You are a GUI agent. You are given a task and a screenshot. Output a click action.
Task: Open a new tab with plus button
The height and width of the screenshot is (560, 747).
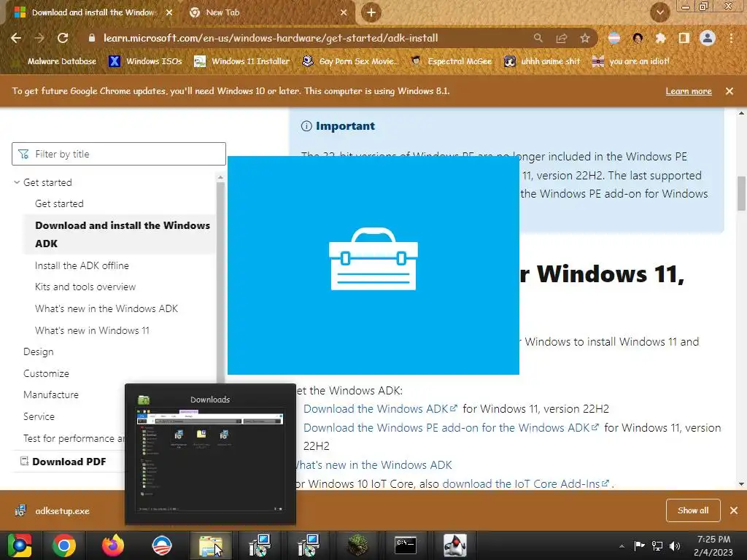coord(371,12)
